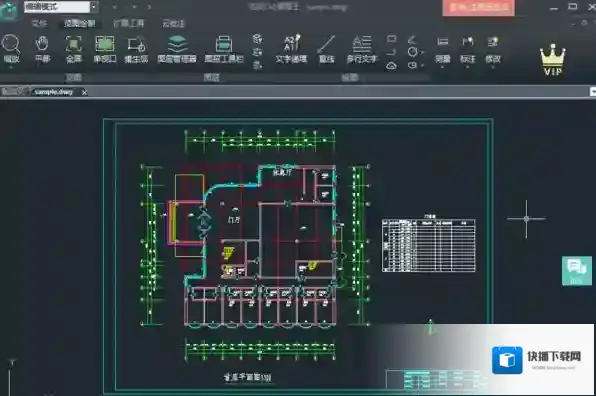Viewport: 596px width, 396px height.
Task: Open the 图层管理器 layer manager
Action: 177,48
